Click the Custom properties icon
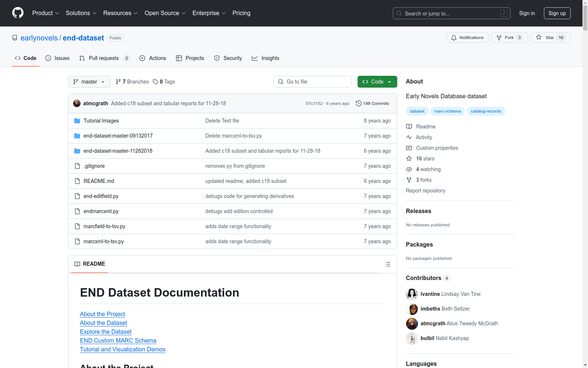 pyautogui.click(x=409, y=148)
